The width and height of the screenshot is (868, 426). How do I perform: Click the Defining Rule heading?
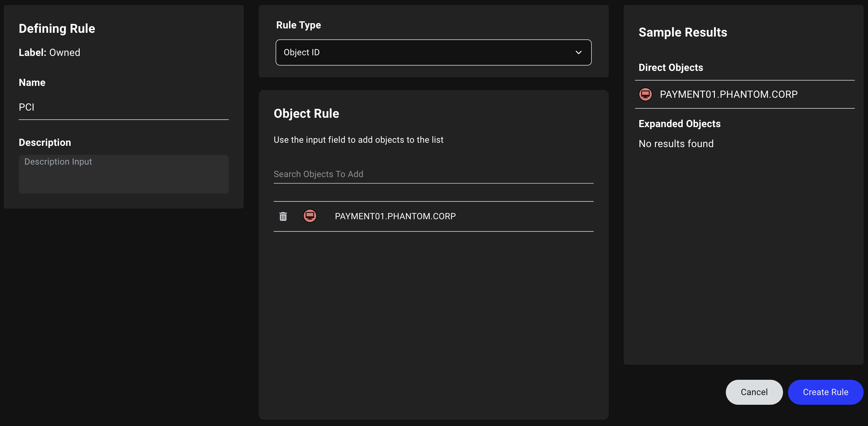57,29
